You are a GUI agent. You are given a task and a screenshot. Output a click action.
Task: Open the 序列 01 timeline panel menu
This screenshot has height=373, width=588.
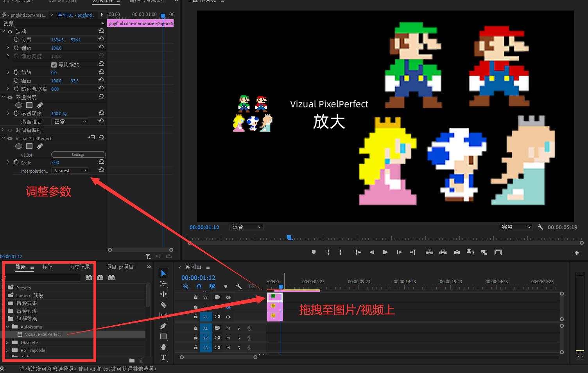pos(208,267)
